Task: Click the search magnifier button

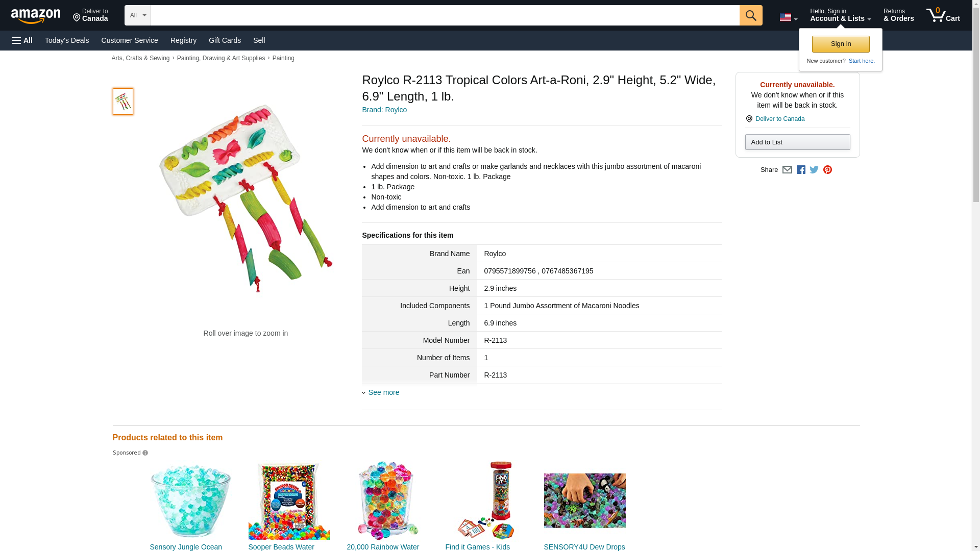Action: tap(751, 15)
